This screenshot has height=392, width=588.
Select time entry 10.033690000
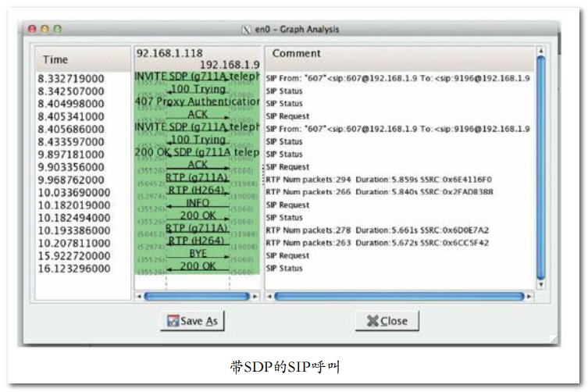[74, 193]
